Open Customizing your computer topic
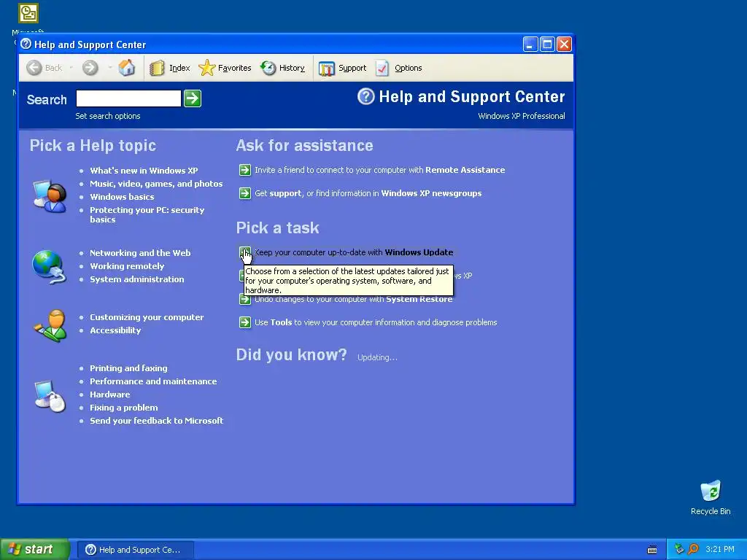Viewport: 747px width, 560px height. click(147, 317)
